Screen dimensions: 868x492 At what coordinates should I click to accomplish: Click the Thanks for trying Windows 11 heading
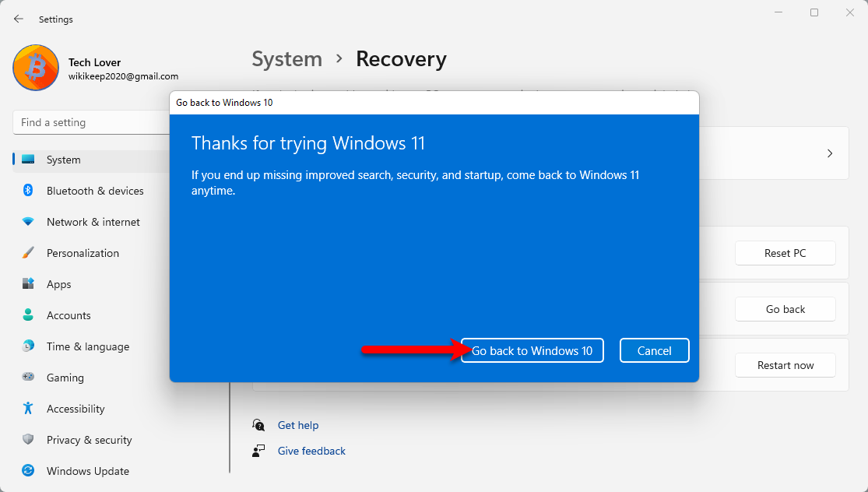[x=307, y=143]
